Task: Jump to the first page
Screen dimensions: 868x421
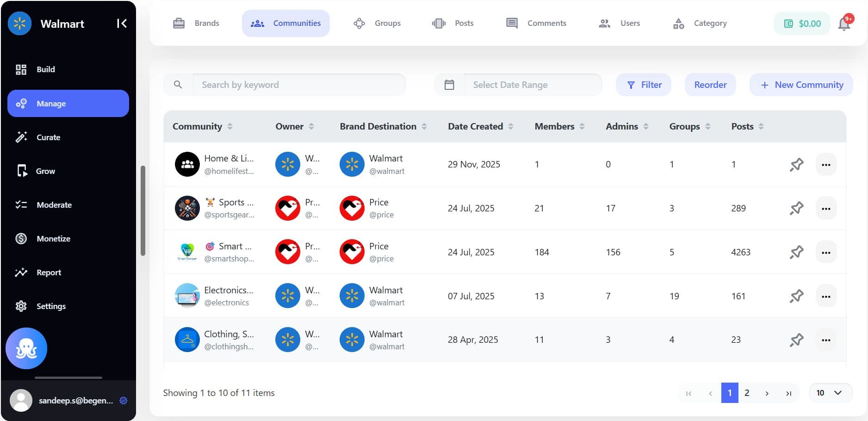Action: (x=689, y=393)
